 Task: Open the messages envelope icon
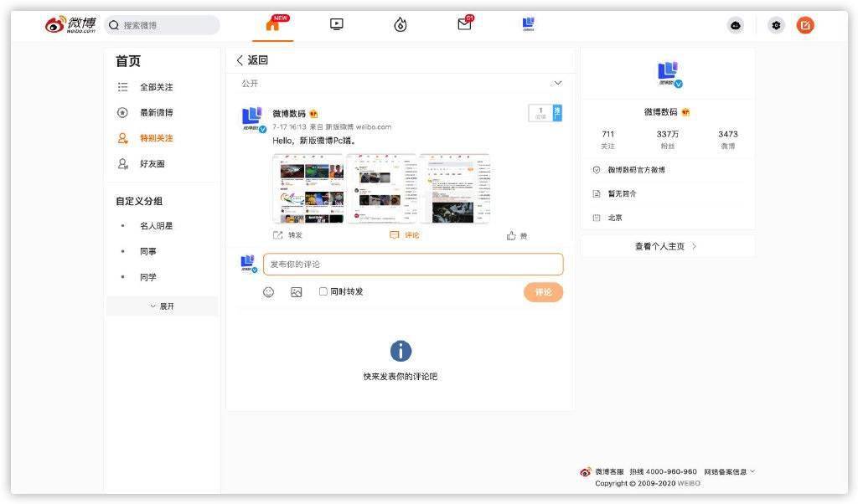(x=464, y=23)
